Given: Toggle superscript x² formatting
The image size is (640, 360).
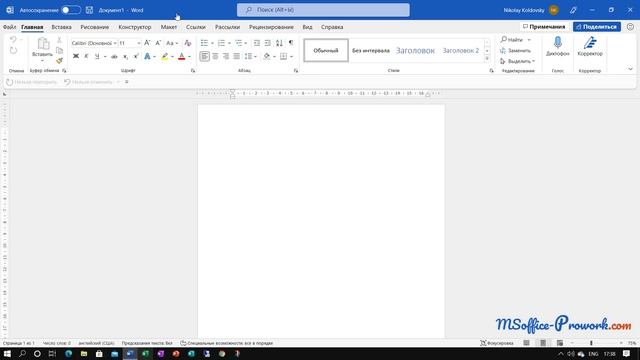Looking at the screenshot, I should point(136,56).
